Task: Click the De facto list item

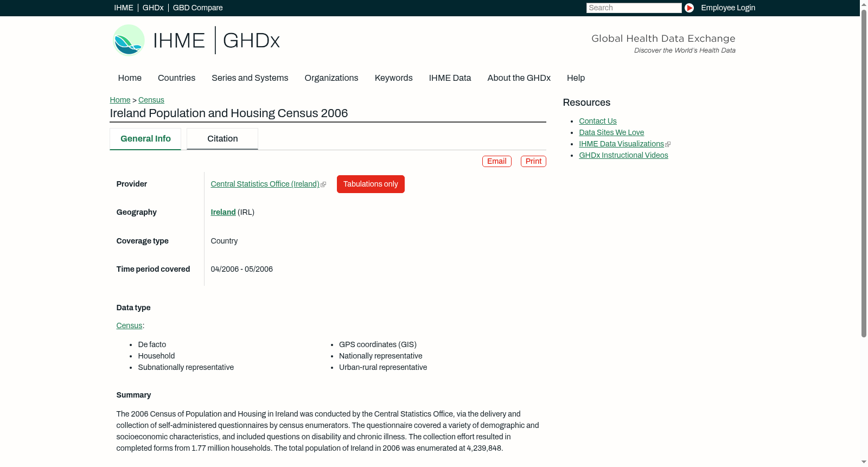Action: click(x=152, y=344)
